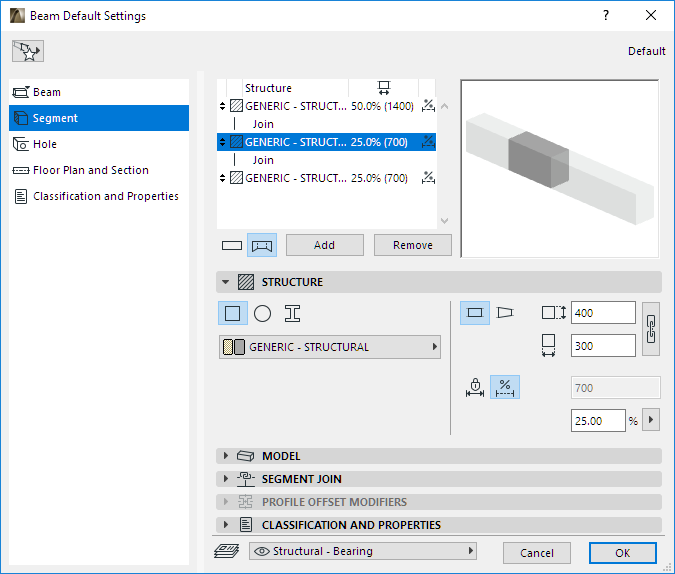Image resolution: width=675 pixels, height=574 pixels.
Task: Edit the beam width field 300
Action: click(x=603, y=345)
